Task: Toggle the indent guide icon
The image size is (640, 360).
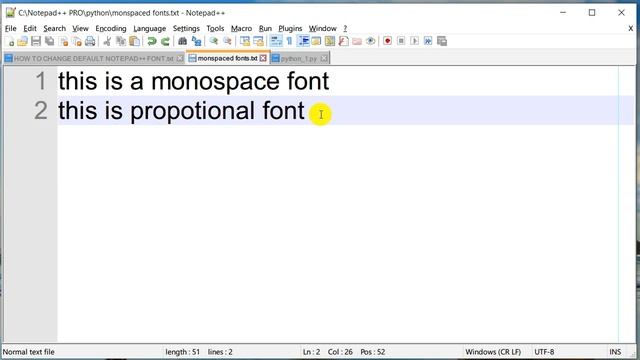Action: [x=303, y=41]
